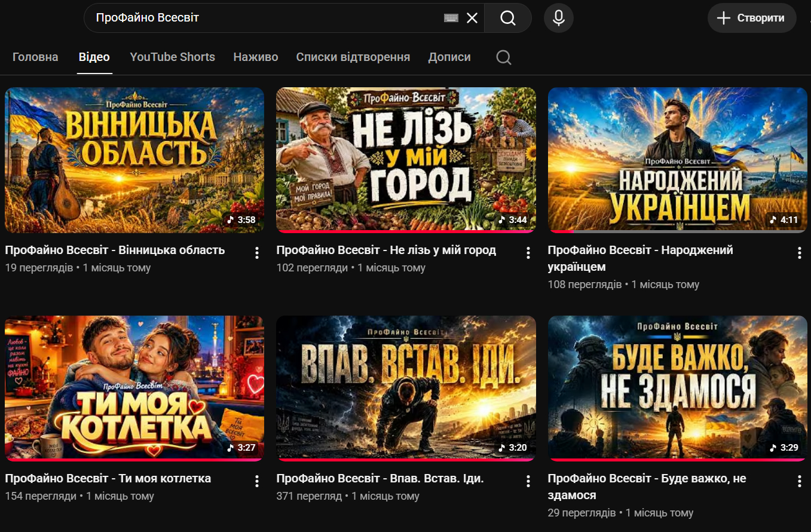The height and width of the screenshot is (532, 811).
Task: Click the text 371 перегляд • 1 місяць тому
Action: click(x=348, y=496)
